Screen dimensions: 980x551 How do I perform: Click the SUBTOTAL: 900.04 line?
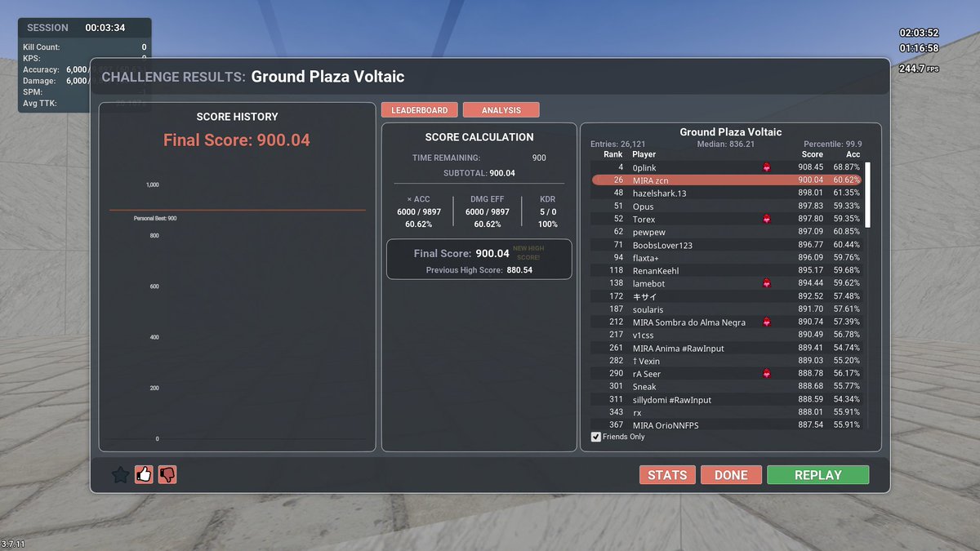[479, 173]
